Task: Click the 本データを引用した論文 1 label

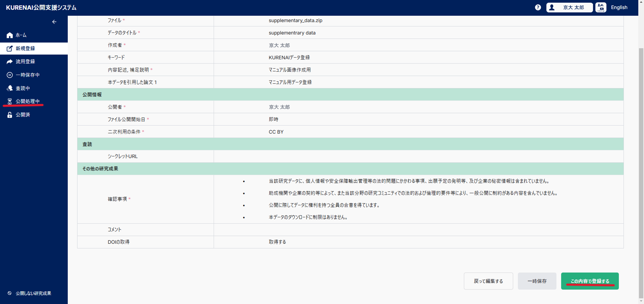Action: [132, 82]
